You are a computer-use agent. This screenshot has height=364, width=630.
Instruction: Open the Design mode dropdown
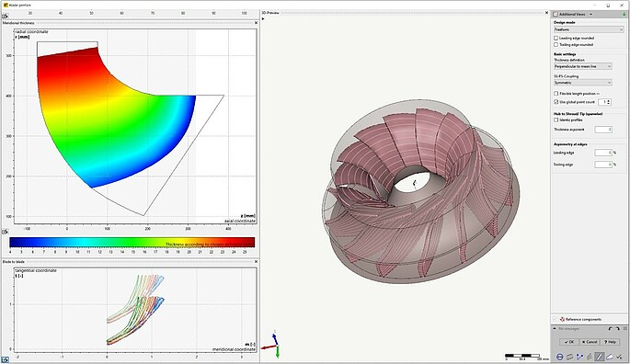tap(589, 29)
